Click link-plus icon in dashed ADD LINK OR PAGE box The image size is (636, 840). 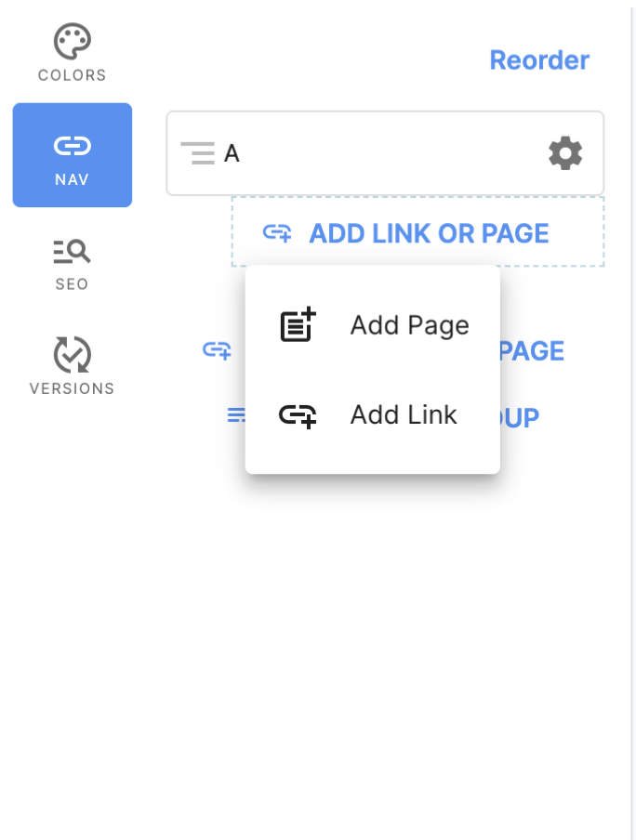(277, 233)
